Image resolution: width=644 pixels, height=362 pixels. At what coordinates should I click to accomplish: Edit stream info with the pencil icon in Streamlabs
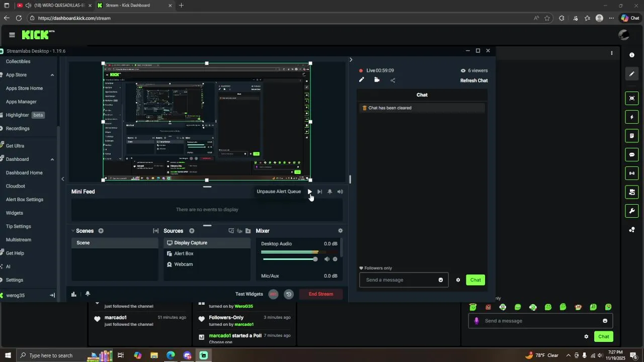click(x=361, y=80)
